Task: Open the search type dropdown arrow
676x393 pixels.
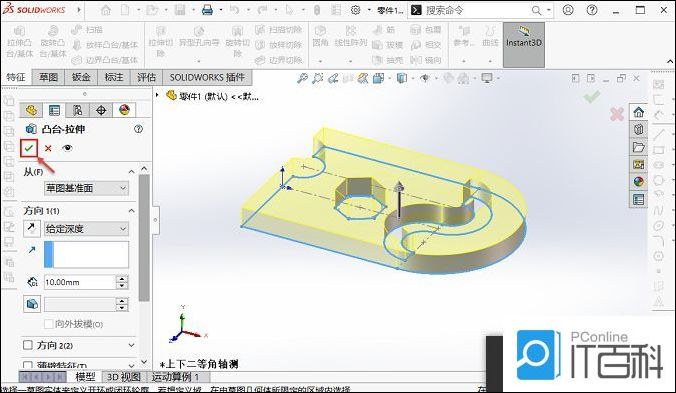Action: point(548,10)
